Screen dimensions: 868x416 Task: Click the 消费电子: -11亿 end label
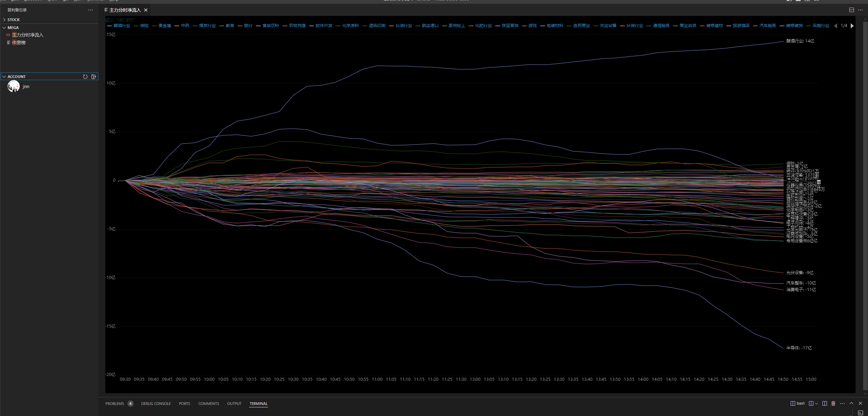pyautogui.click(x=801, y=290)
